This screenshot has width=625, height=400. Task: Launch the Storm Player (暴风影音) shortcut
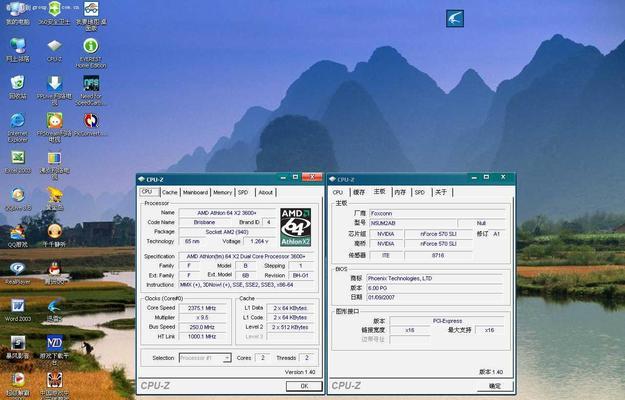coord(18,347)
